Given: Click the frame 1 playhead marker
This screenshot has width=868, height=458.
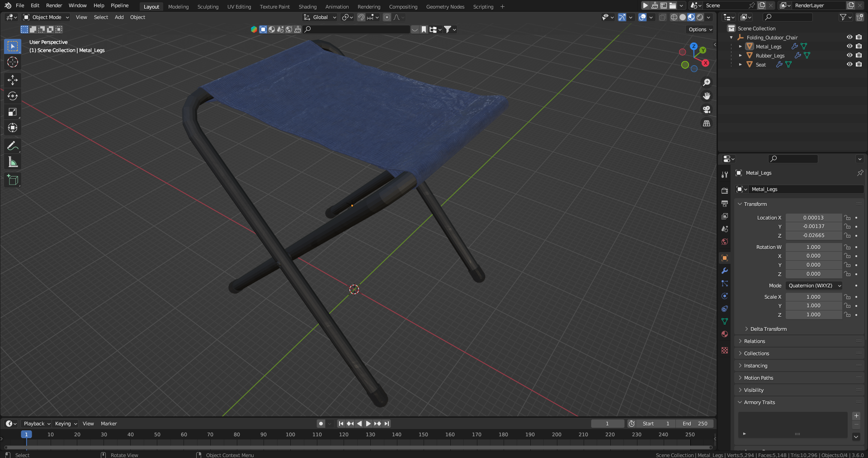Looking at the screenshot, I should 26,434.
